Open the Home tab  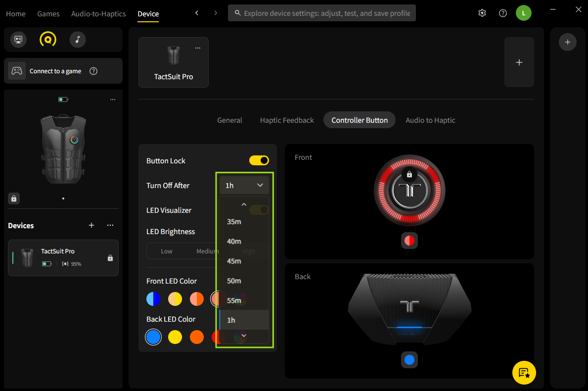pyautogui.click(x=16, y=13)
